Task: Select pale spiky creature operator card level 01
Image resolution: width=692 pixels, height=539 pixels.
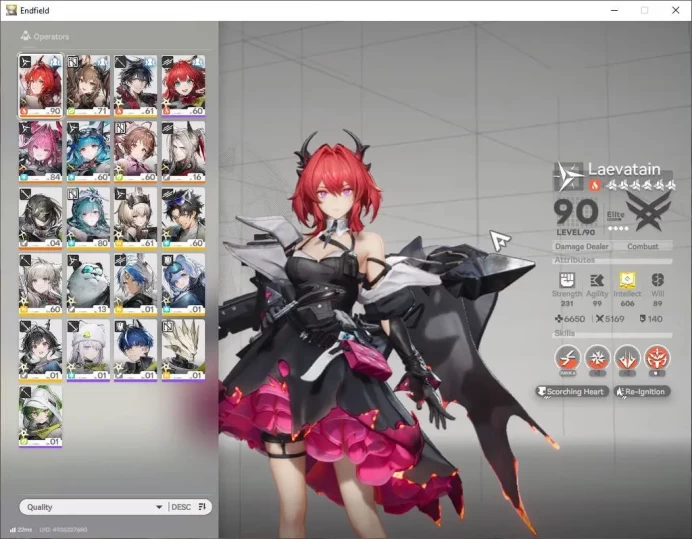Action: (183, 351)
